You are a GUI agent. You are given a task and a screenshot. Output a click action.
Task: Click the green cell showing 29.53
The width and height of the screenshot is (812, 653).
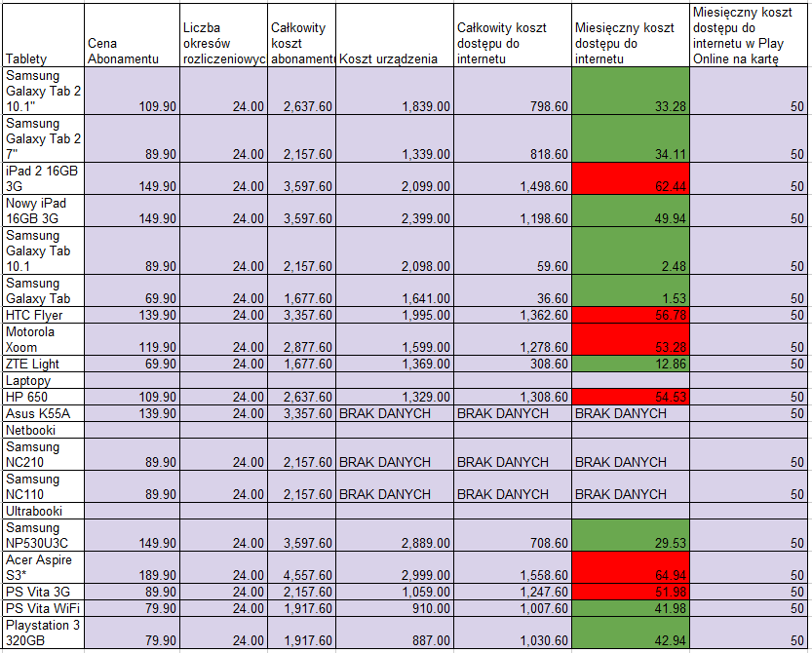(x=631, y=535)
